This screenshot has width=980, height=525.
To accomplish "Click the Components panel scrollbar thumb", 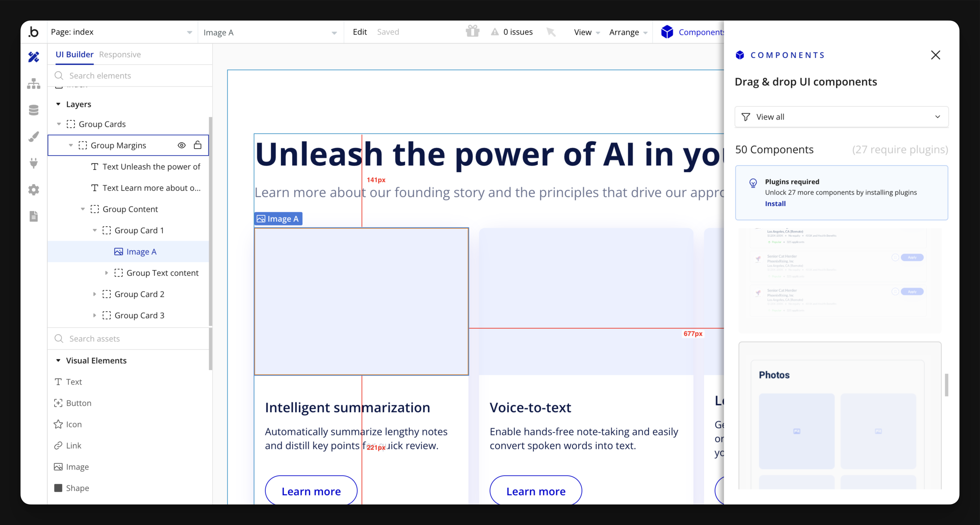I will [946, 385].
